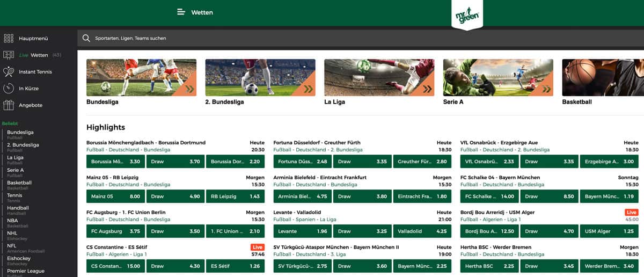Open Premier League in Beliebt list

(x=26, y=271)
